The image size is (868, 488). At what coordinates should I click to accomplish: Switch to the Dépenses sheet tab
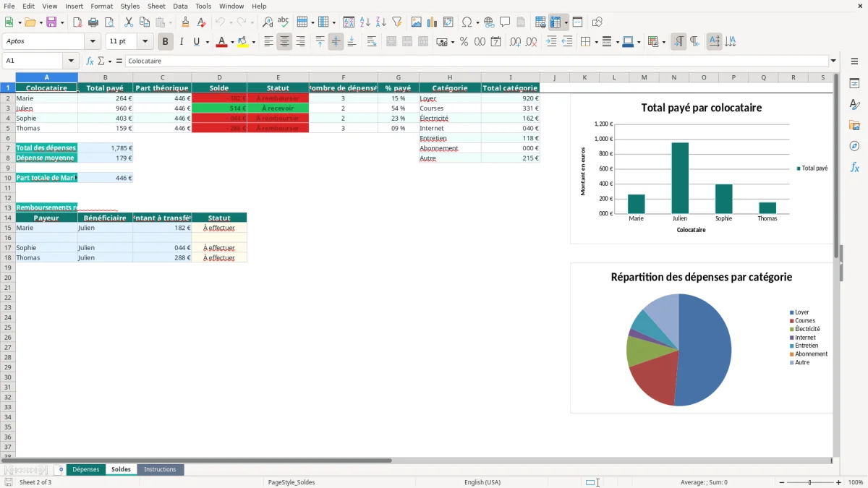pos(85,470)
